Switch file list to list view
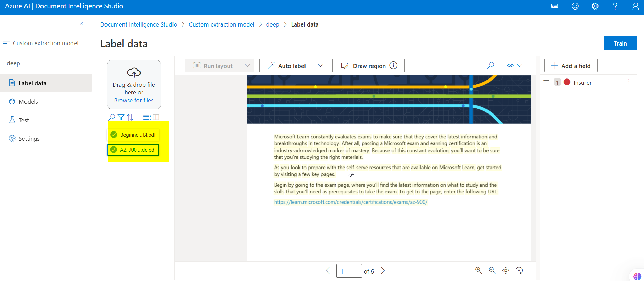 147,117
